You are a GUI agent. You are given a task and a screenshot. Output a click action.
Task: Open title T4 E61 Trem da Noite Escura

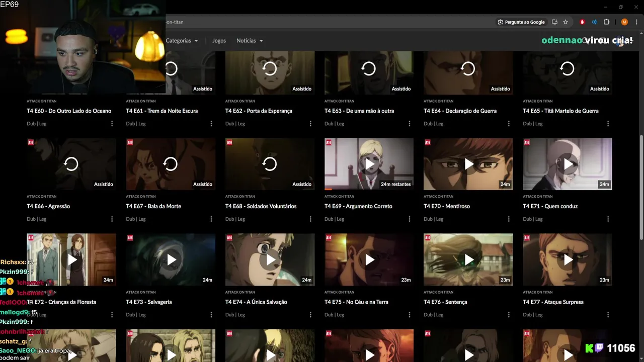162,111
